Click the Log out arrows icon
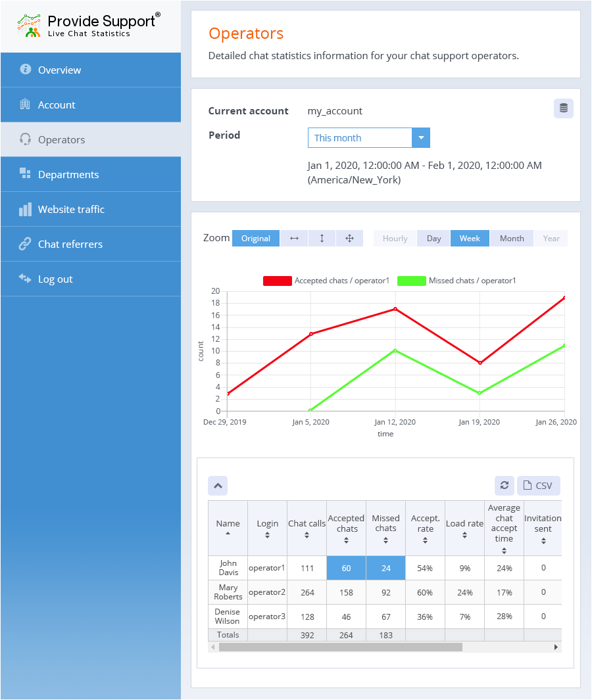 pos(25,279)
